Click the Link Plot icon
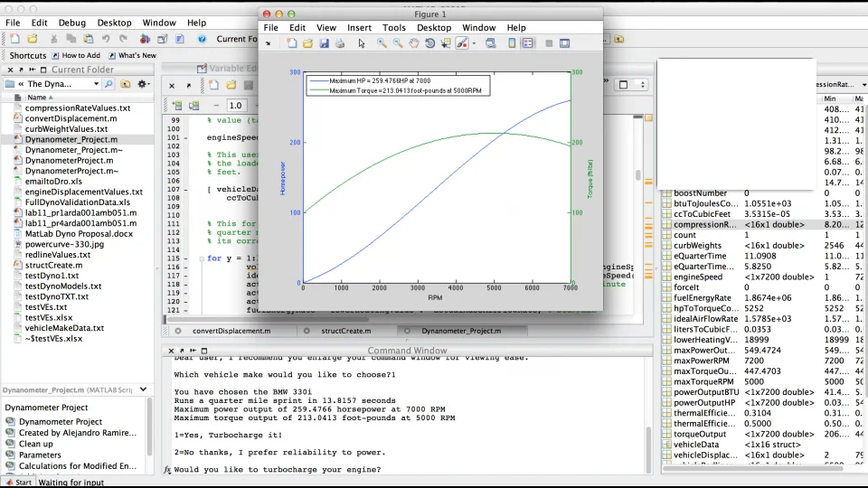Viewport: 868px width, 488px height. pyautogui.click(x=490, y=43)
